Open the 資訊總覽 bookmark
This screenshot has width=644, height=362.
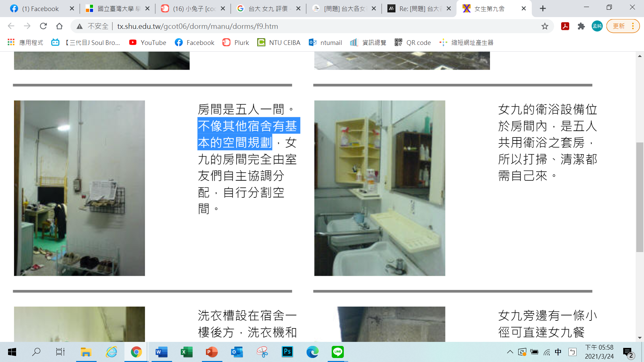click(368, 43)
